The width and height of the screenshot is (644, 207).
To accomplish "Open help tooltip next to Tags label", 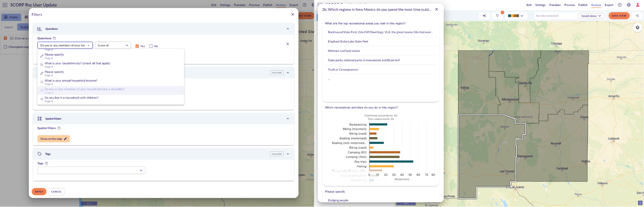I will point(46,163).
